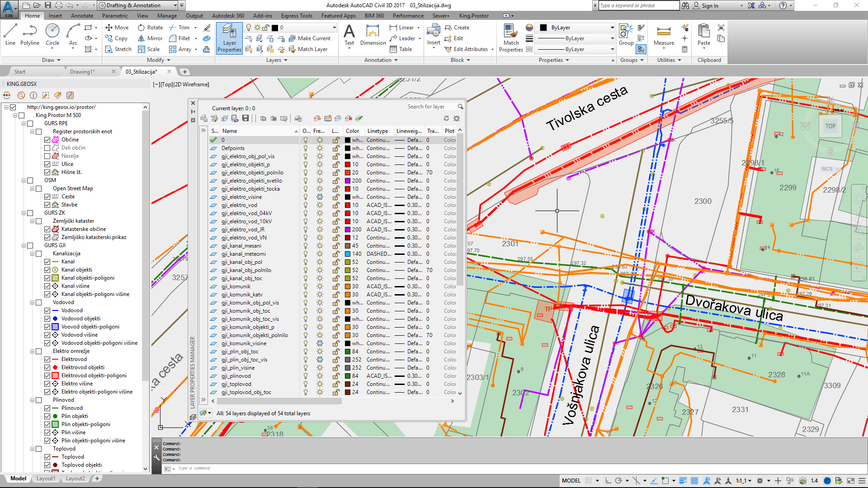Viewport: 868px width, 488px height.
Task: Click first KING.GEOSX panel toolbar icon
Action: pyautogui.click(x=7, y=95)
